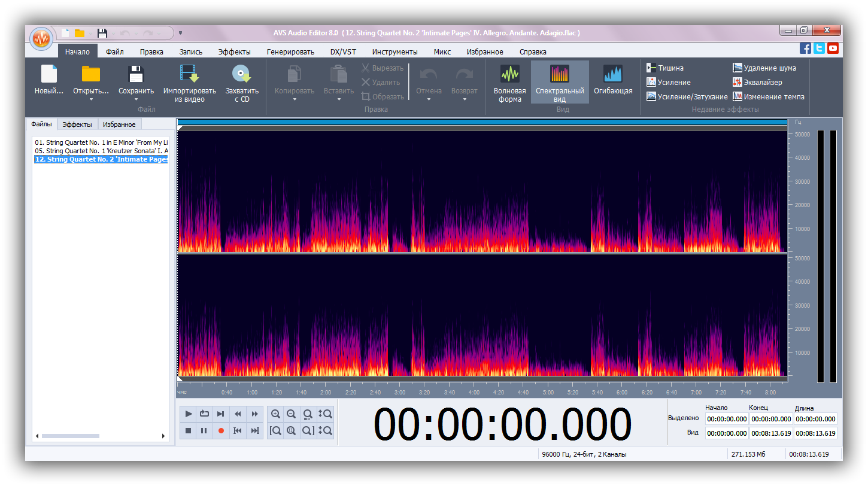Click Импортировать из видео icon
868x486 pixels.
(x=189, y=74)
